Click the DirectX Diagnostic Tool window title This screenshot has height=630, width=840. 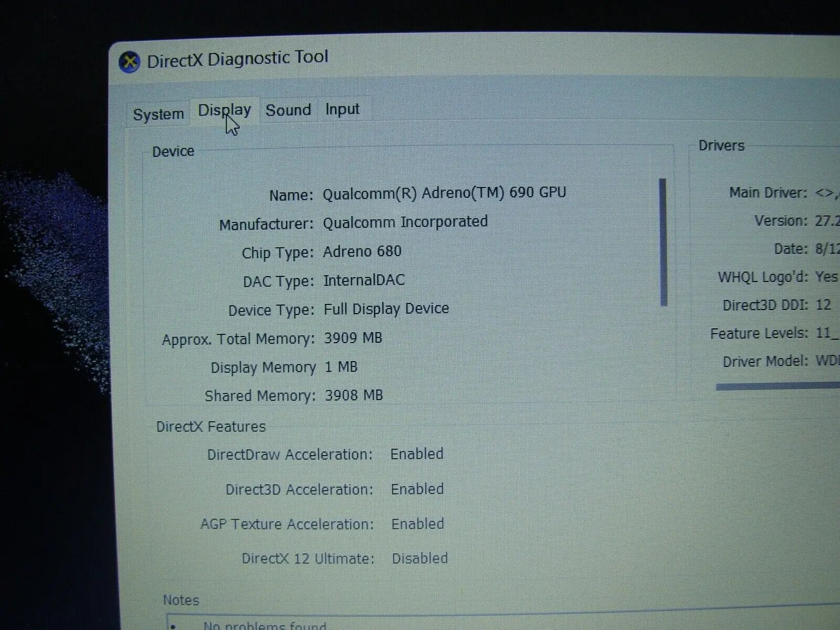pos(237,58)
